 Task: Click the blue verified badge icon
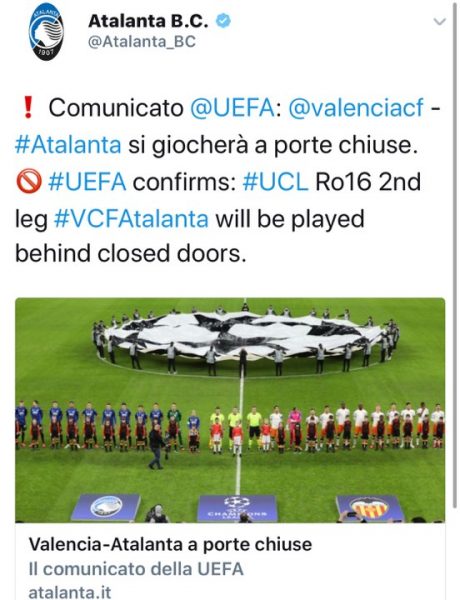[x=223, y=21]
